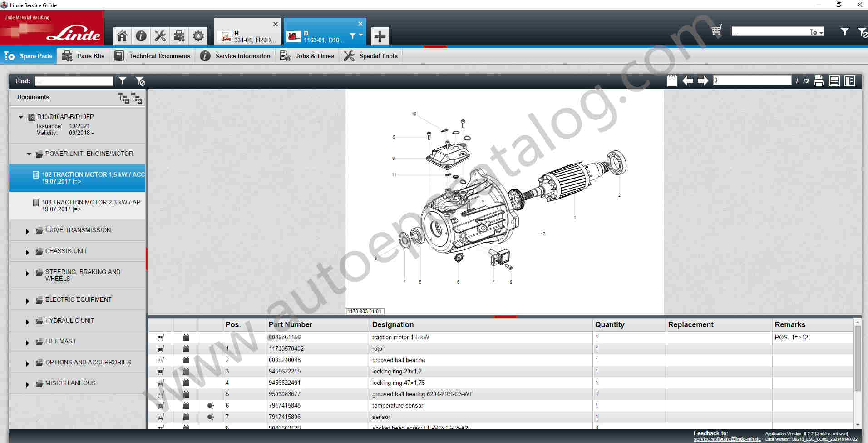Open note icon for locking ring 20x1,2
This screenshot has height=443, width=868.
pos(186,372)
